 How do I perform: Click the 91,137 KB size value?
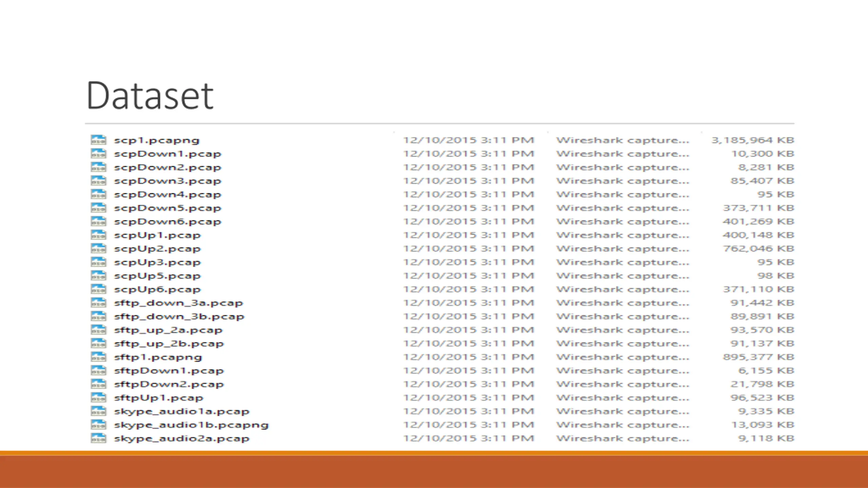point(762,344)
